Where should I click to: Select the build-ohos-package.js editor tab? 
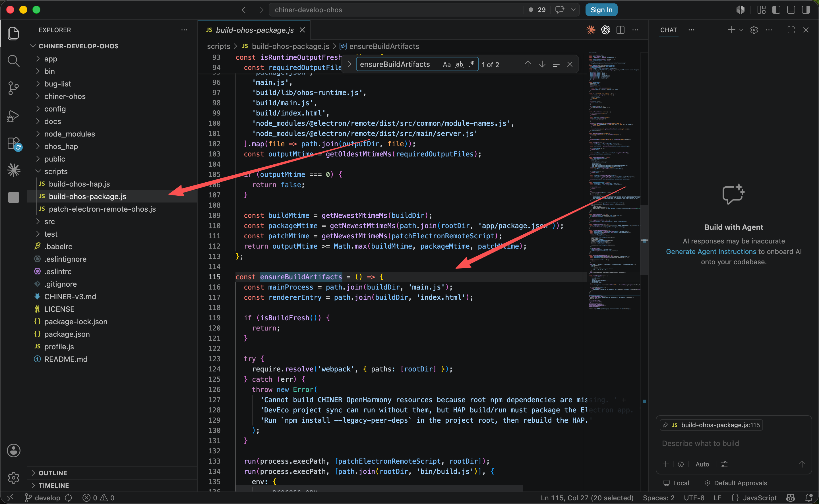(x=255, y=30)
